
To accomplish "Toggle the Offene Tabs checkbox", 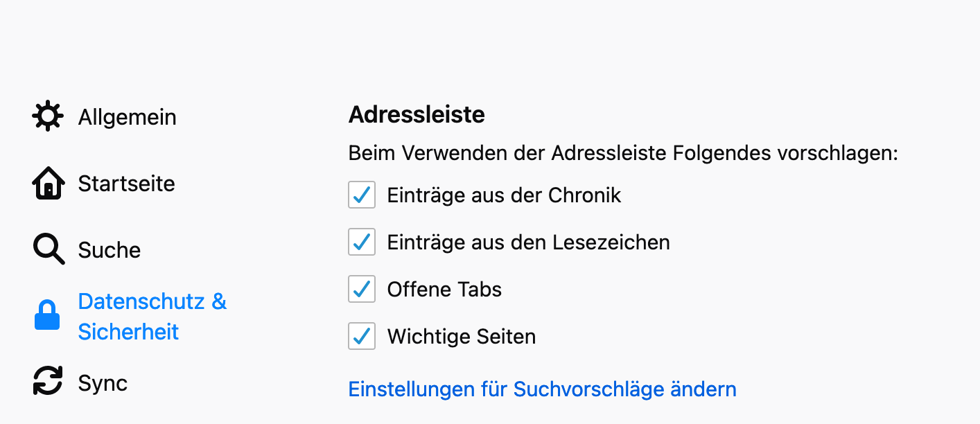I will 361,290.
